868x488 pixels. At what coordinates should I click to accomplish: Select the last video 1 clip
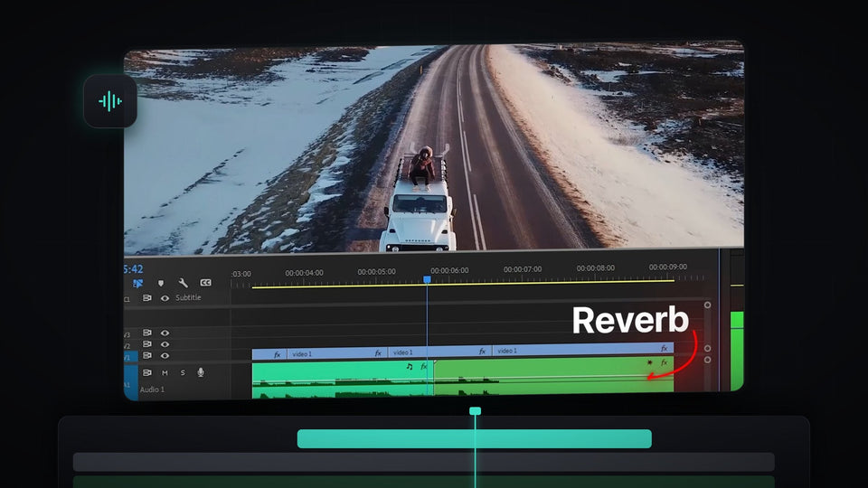click(583, 350)
